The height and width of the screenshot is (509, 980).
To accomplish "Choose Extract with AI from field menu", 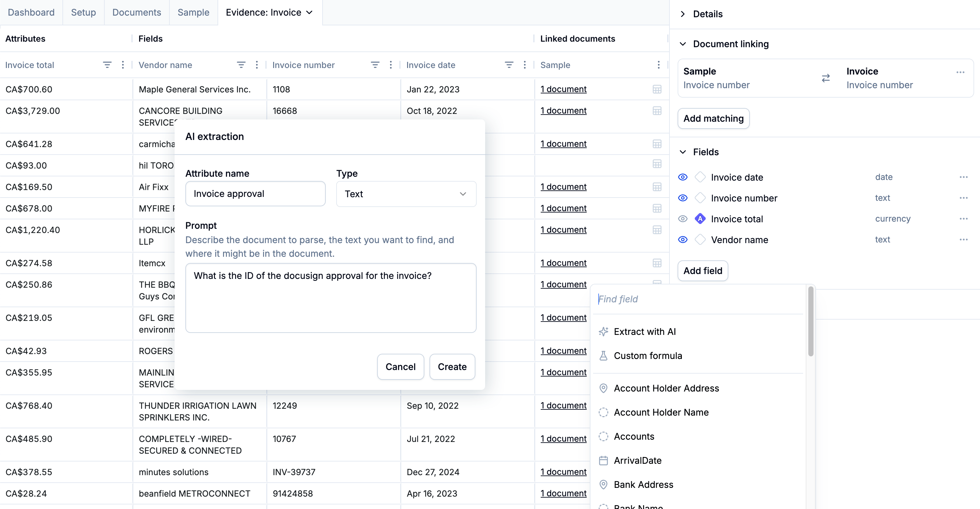I will [x=698, y=332].
